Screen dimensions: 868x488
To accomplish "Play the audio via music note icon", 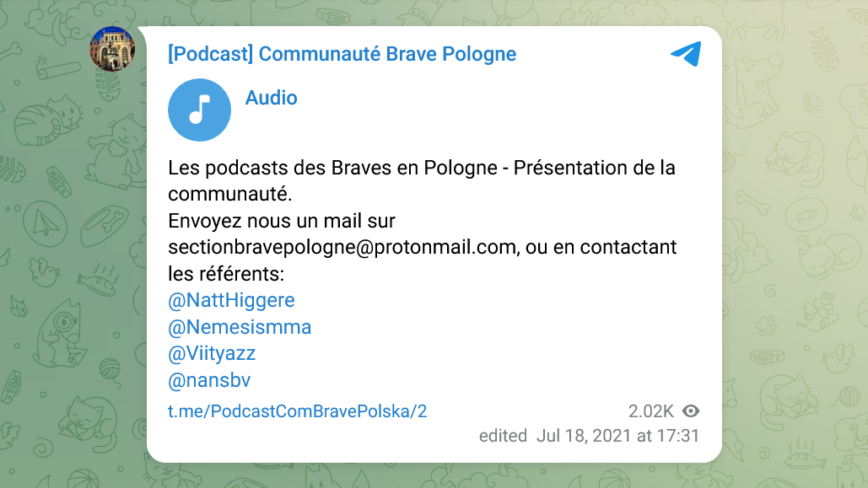I will 199,110.
